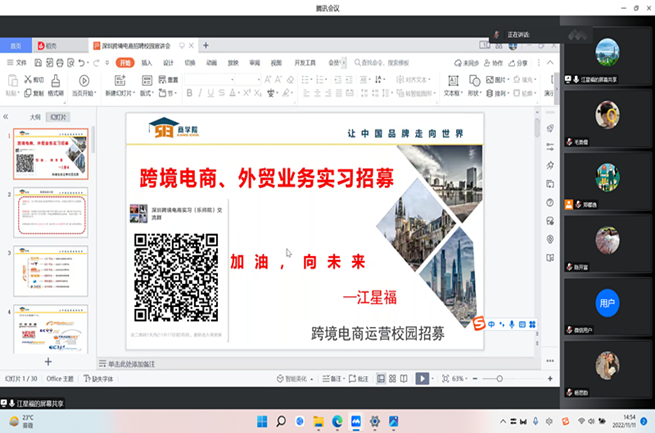Image resolution: width=655 pixels, height=433 pixels.
Task: Switch to Slide Sorter grid view
Action: [x=392, y=379]
